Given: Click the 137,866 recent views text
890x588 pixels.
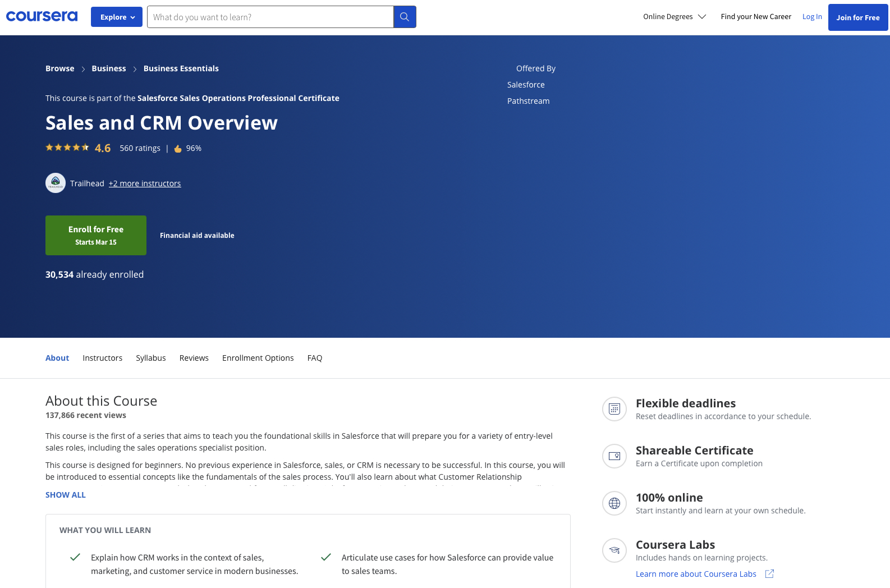Looking at the screenshot, I should point(86,415).
